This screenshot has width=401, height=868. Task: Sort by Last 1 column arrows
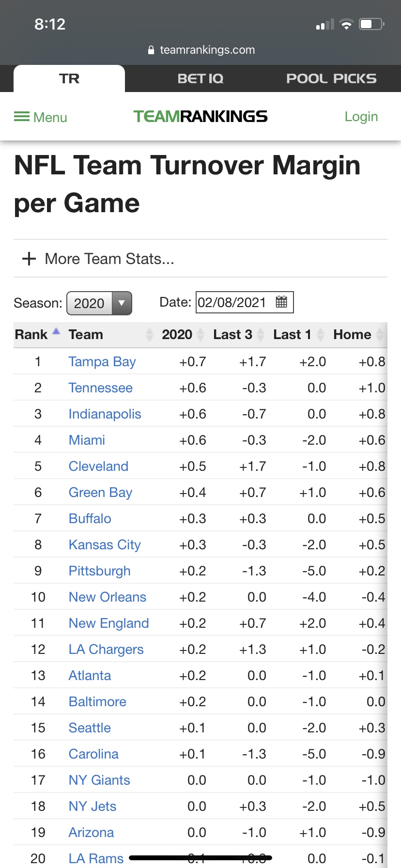coord(320,334)
